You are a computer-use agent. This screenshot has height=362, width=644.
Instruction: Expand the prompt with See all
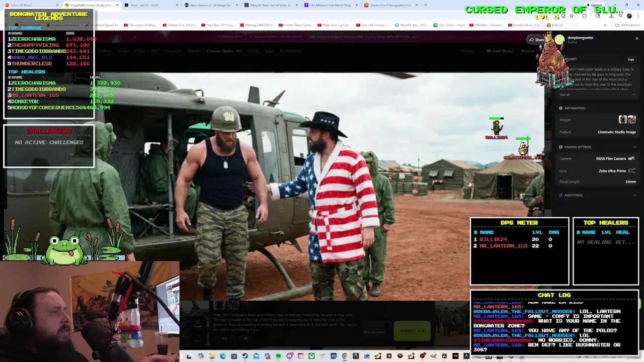[565, 95]
